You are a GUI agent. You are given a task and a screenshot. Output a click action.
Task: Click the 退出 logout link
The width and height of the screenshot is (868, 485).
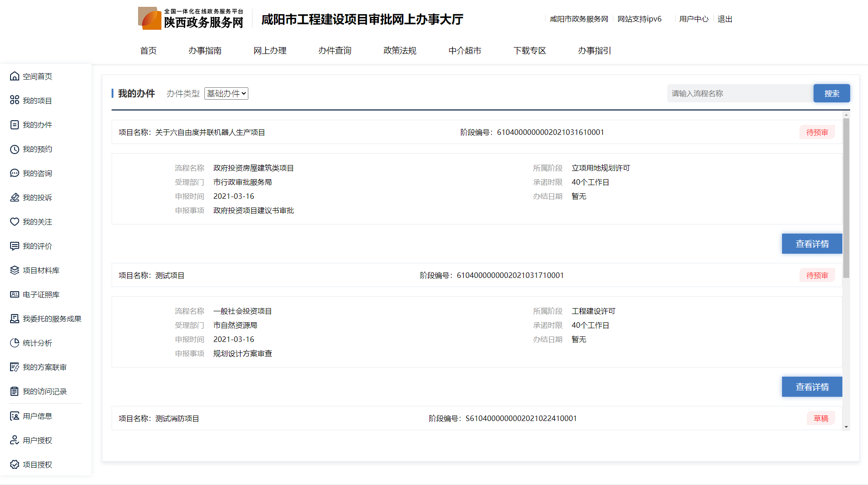[725, 19]
